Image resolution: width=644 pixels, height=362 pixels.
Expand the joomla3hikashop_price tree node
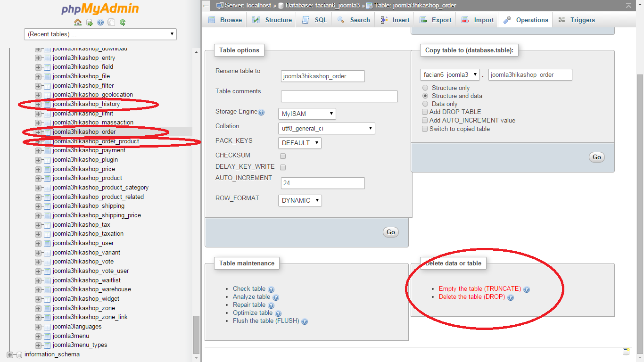38,169
